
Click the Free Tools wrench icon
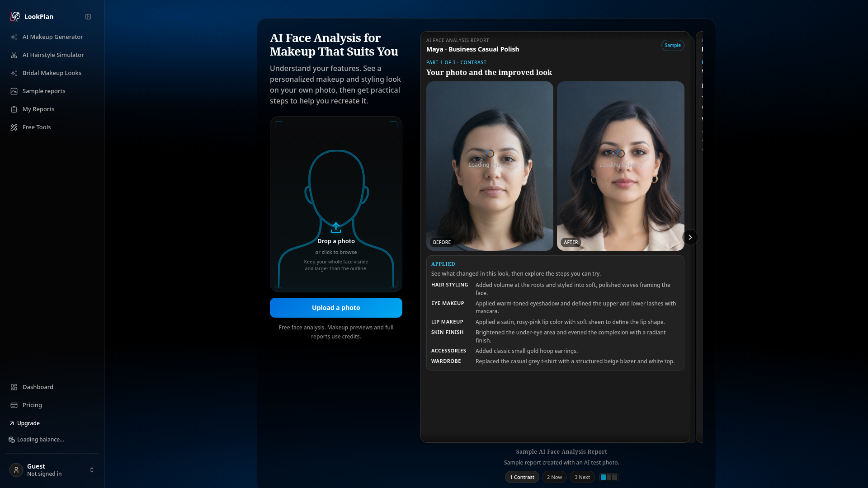click(14, 127)
